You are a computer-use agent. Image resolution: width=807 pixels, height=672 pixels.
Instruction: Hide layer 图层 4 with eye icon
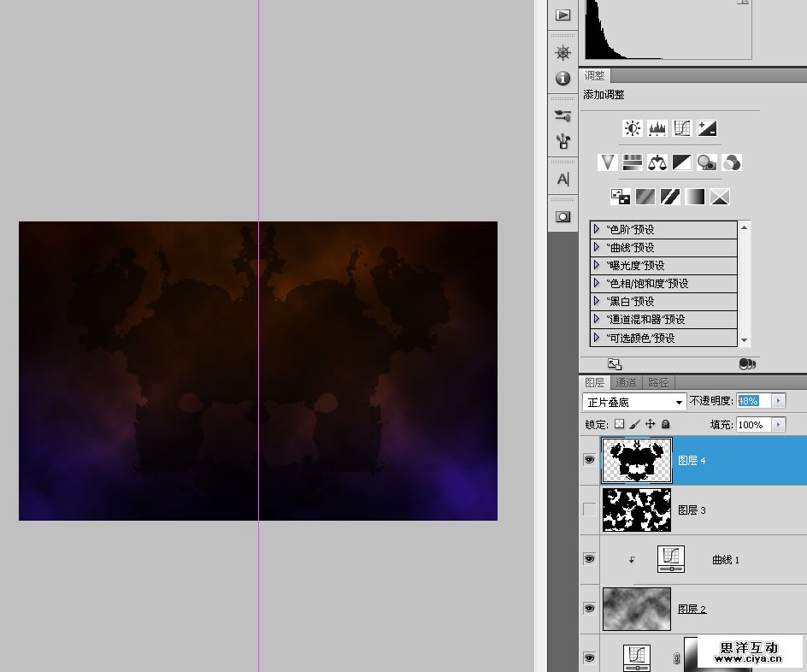click(x=589, y=460)
